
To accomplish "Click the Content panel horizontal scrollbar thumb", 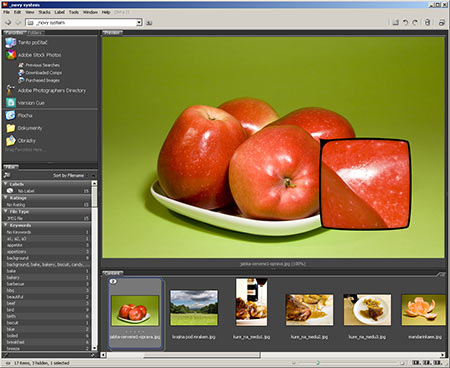I will click(202, 355).
